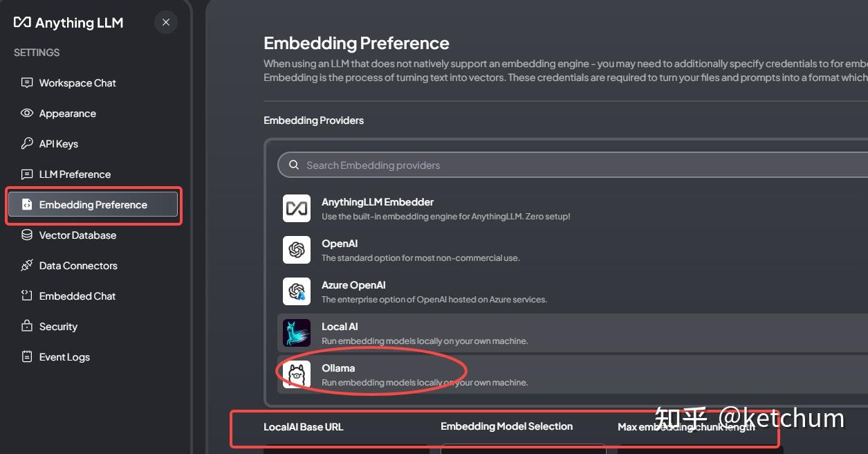Viewport: 868px width, 454px height.
Task: Click the search magnifier icon
Action: (x=294, y=165)
